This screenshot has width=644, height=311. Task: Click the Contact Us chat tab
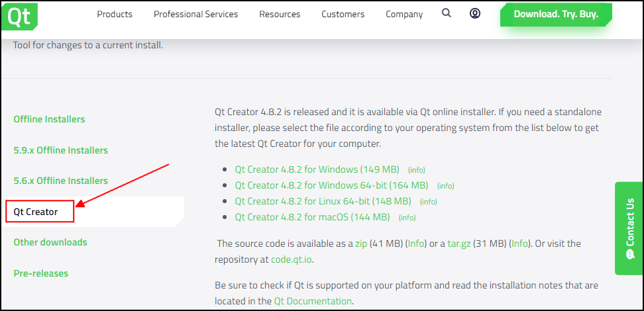629,228
